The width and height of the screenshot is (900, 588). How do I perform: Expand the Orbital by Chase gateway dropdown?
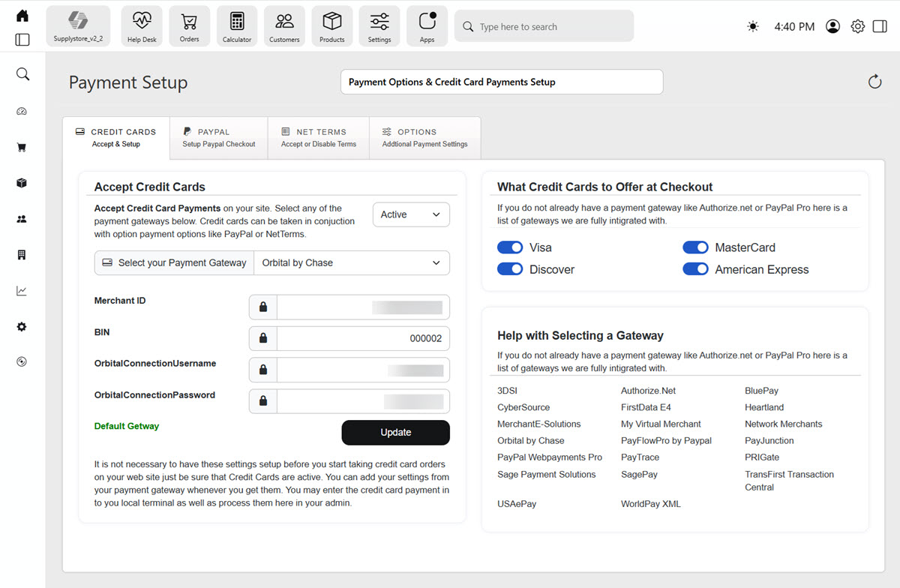tap(351, 263)
